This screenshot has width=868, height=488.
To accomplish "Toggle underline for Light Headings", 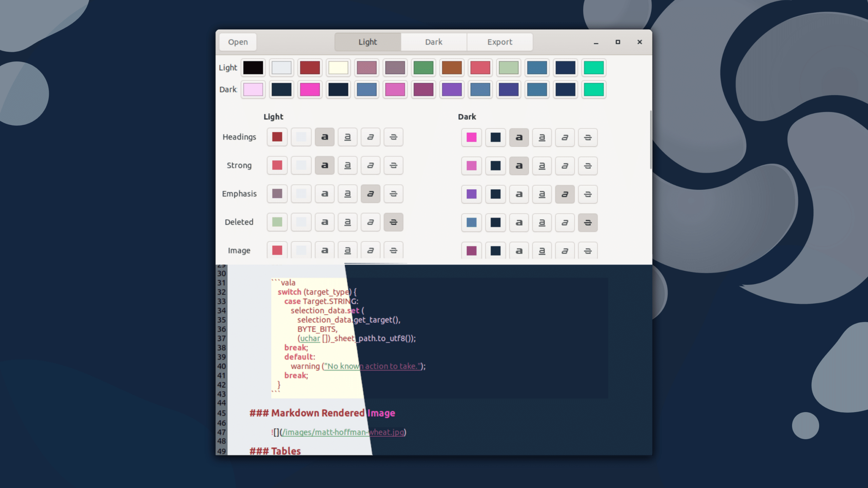I will coord(348,137).
